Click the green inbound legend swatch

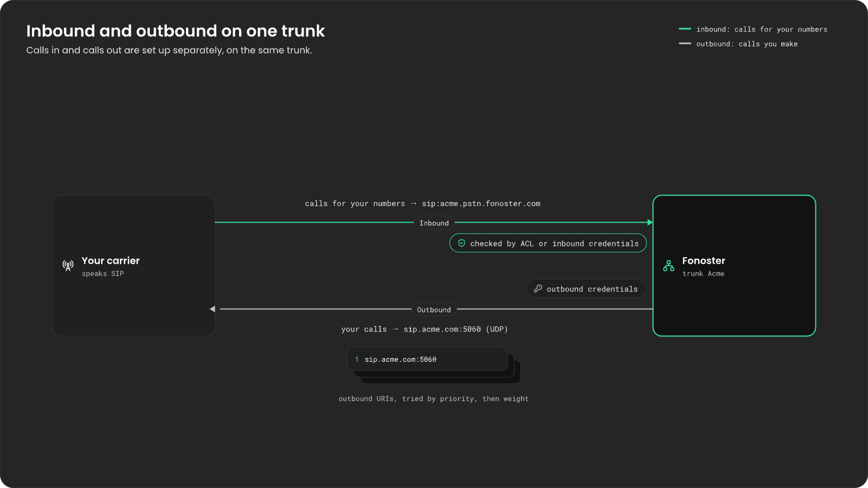(685, 29)
